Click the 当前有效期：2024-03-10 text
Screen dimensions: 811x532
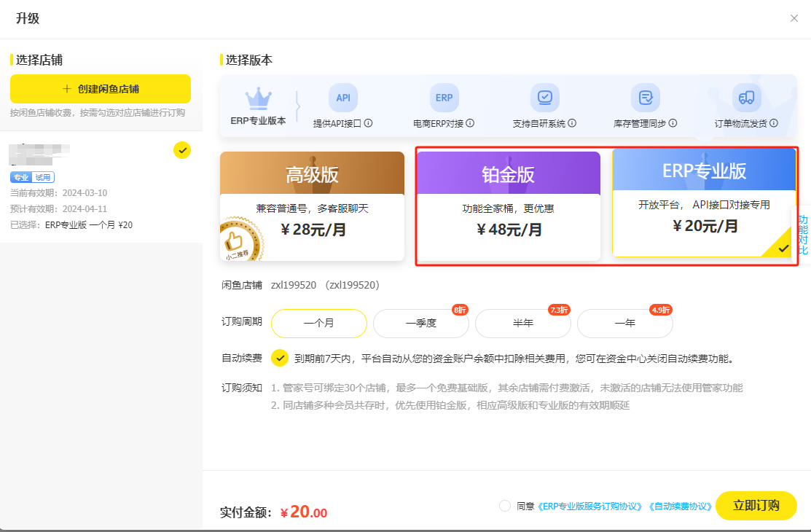[x=58, y=193]
